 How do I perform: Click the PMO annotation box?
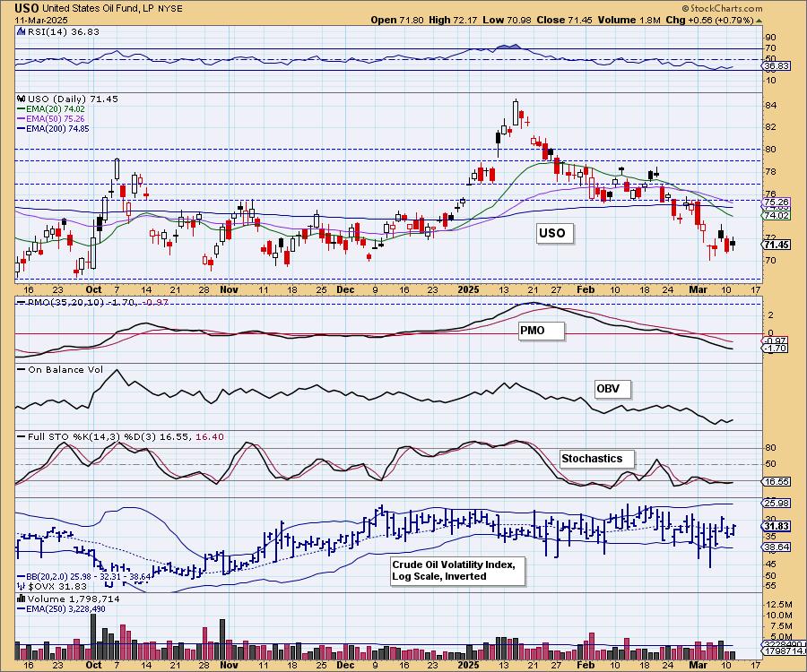pyautogui.click(x=542, y=331)
